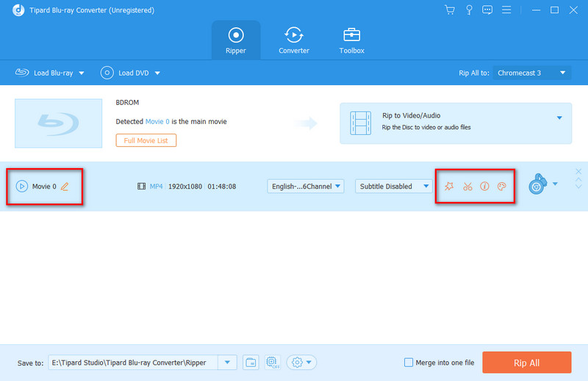This screenshot has width=588, height=381.
Task: Show the media info icon
Action: [x=484, y=186]
